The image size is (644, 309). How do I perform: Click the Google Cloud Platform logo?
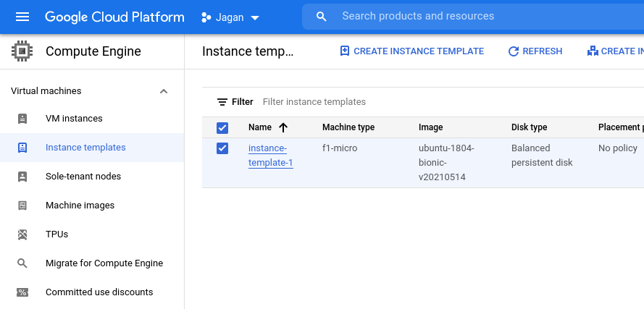point(114,17)
